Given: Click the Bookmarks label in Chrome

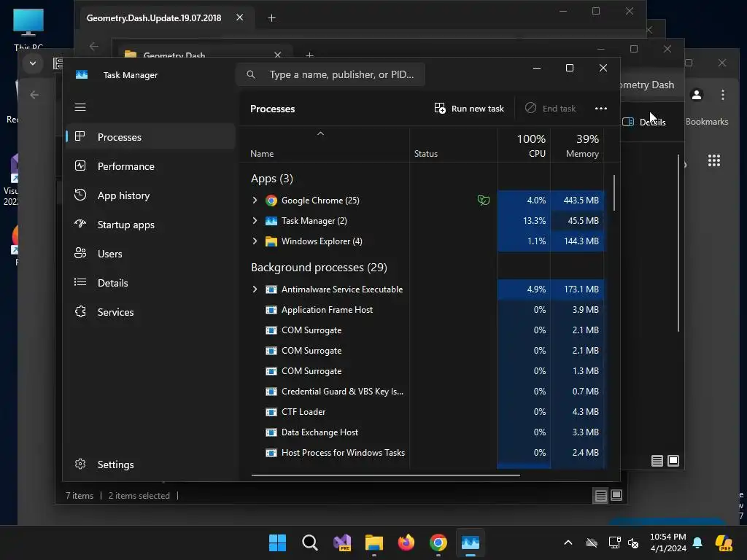Looking at the screenshot, I should 706,122.
